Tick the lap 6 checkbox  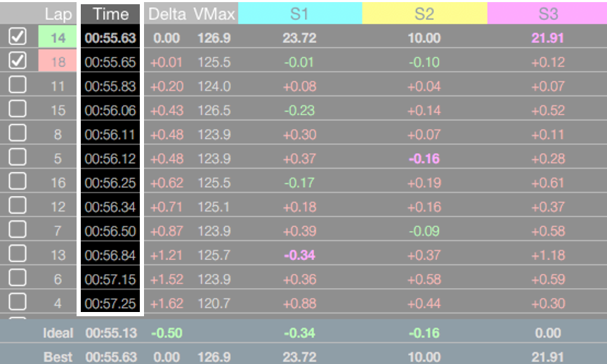click(x=18, y=278)
